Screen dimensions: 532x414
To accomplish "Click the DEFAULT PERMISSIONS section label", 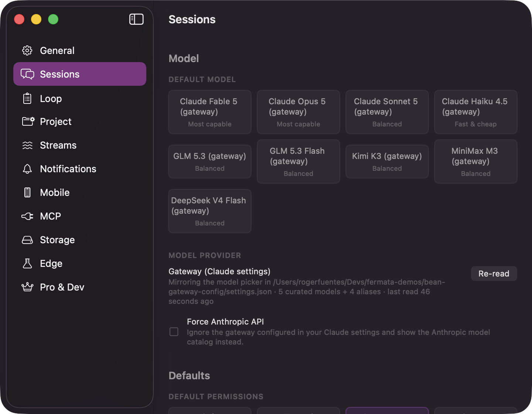I will (216, 397).
